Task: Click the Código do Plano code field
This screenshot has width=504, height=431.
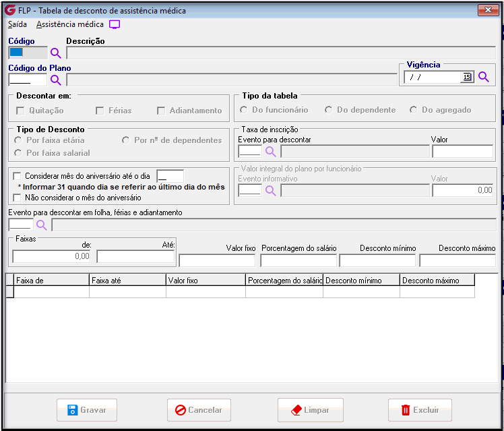Action: [28, 80]
